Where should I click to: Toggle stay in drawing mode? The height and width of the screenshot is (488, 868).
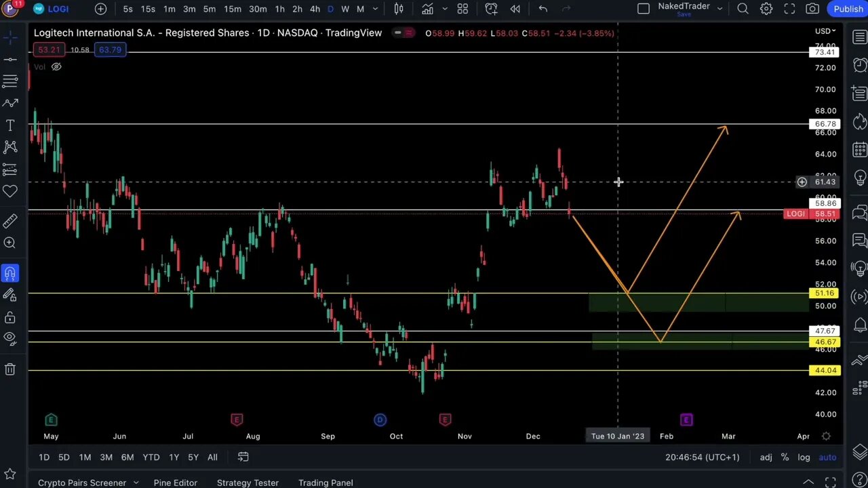click(x=10, y=296)
